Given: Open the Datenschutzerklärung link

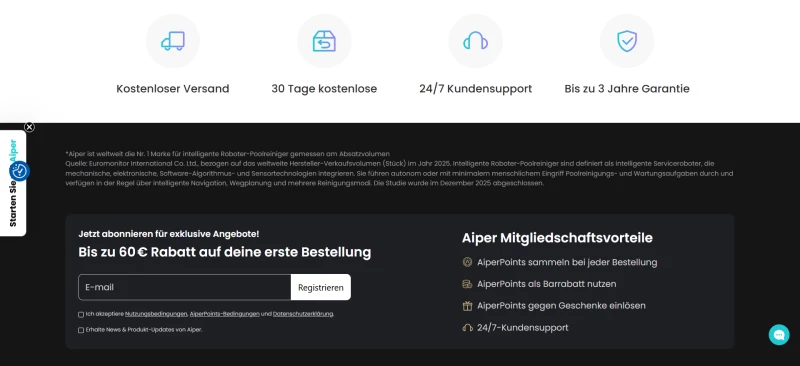Looking at the screenshot, I should [x=303, y=314].
